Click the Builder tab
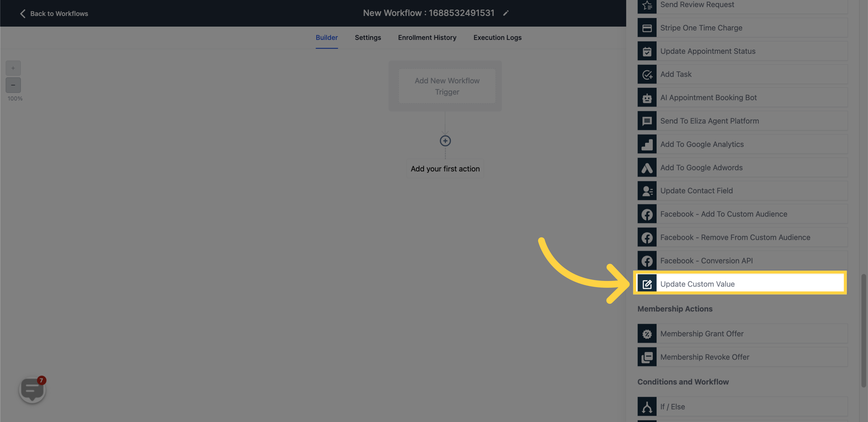 [x=327, y=38]
